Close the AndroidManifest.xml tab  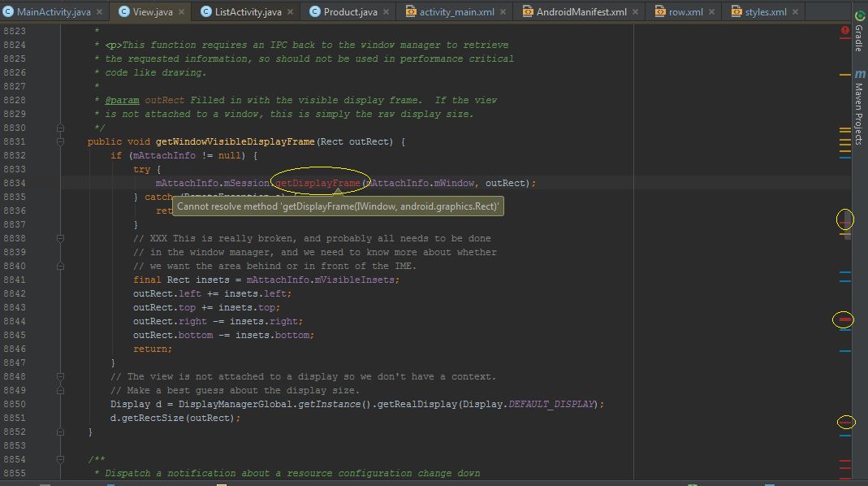click(x=635, y=11)
